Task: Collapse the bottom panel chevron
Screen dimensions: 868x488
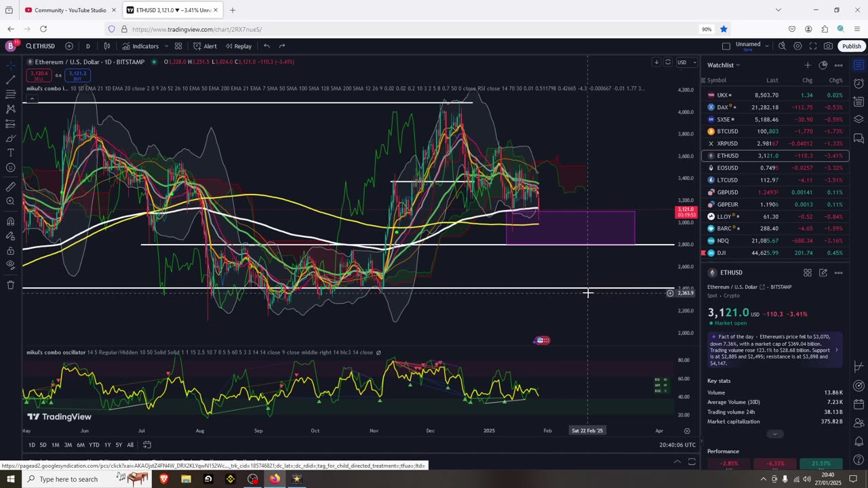Action: click(677, 462)
